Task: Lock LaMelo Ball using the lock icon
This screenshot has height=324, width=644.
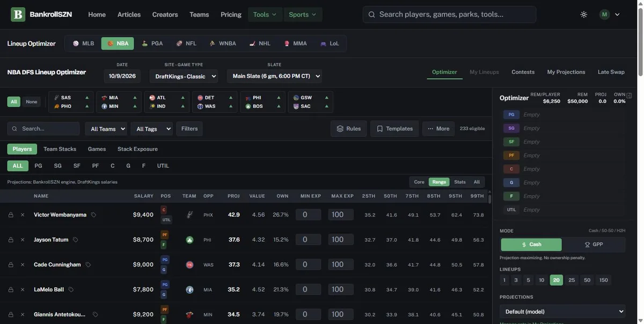Action: click(x=11, y=290)
